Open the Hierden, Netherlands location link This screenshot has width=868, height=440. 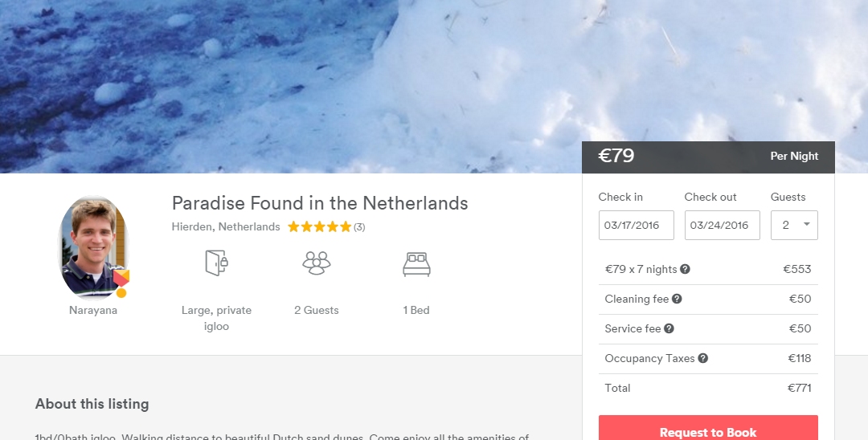[x=226, y=227]
